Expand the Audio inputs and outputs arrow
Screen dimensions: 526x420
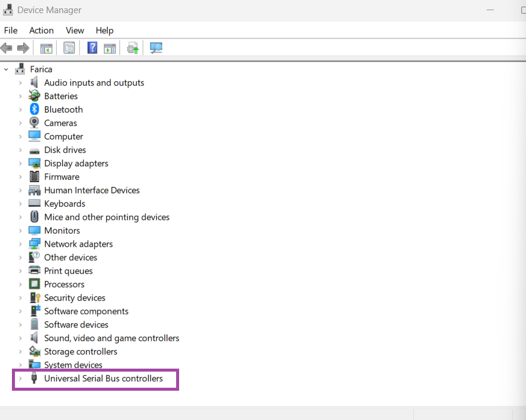click(x=20, y=82)
